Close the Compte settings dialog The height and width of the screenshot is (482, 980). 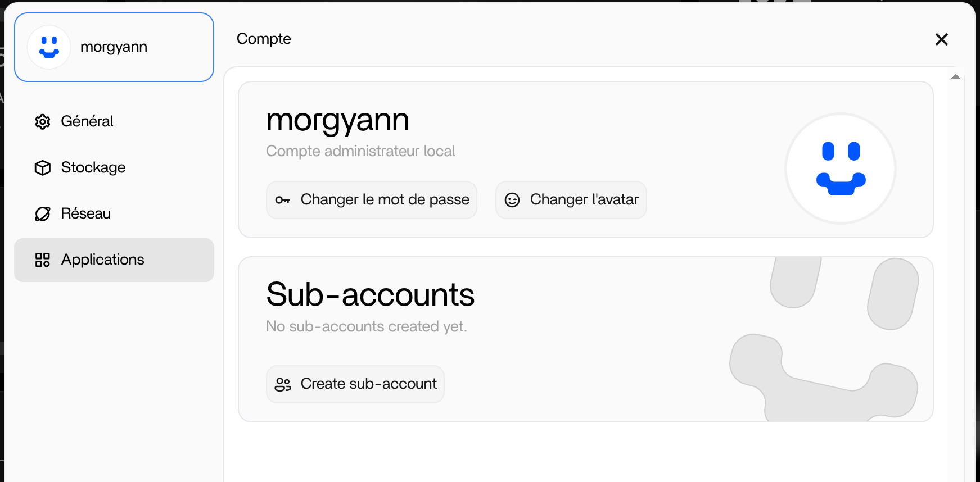(941, 39)
